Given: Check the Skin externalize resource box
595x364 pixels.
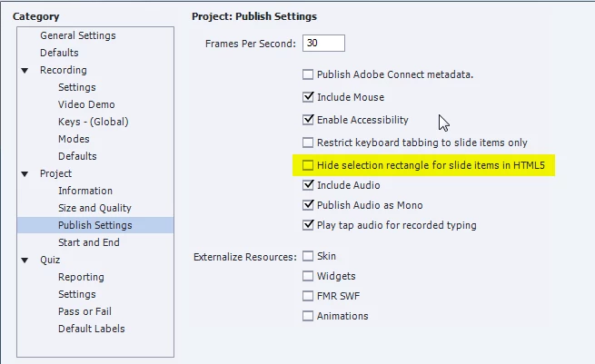Looking at the screenshot, I should (x=308, y=256).
